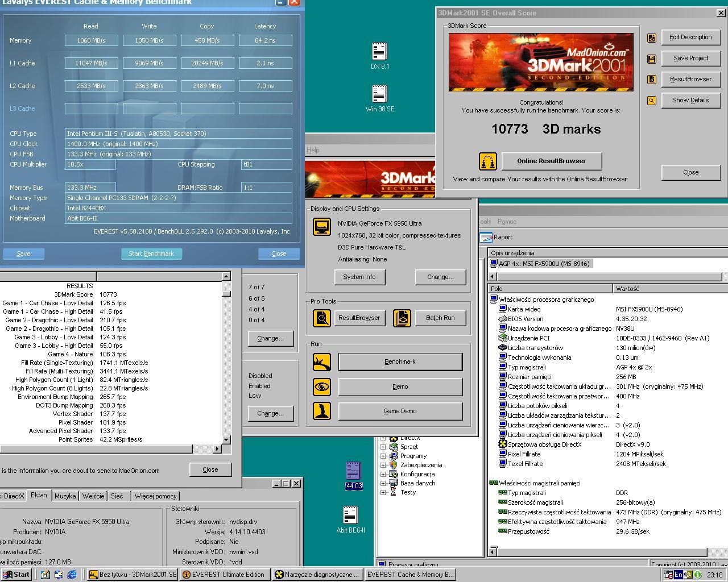Screen dimensions: 728x582
Task: Click the Show Desktop quick launch icon
Action: click(45, 575)
